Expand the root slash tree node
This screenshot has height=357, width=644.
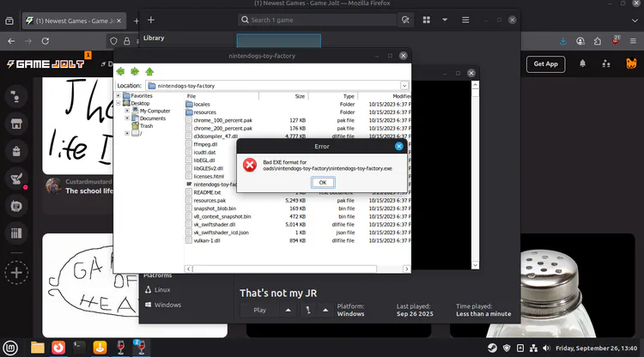coord(127,133)
